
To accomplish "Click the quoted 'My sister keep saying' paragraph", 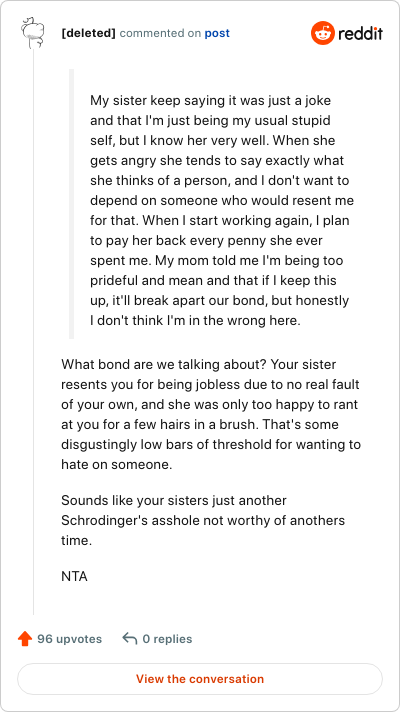I will (x=222, y=210).
